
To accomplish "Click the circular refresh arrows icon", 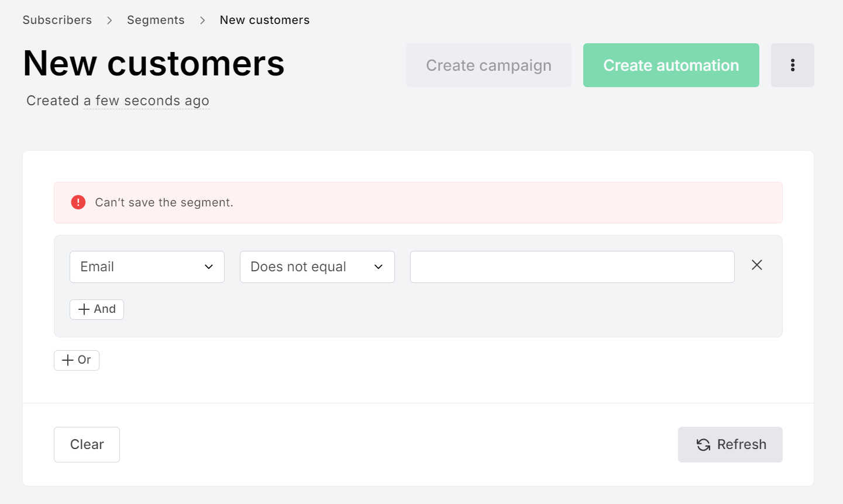I will [702, 444].
